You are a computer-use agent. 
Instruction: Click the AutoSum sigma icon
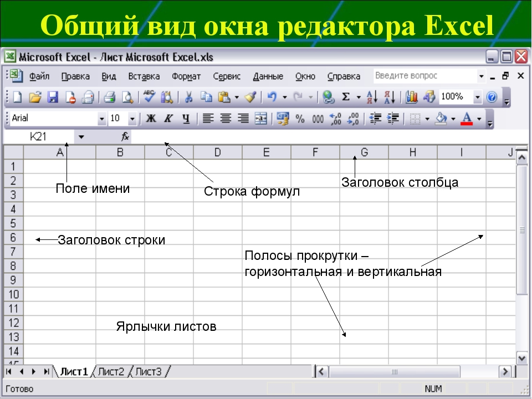(x=346, y=98)
